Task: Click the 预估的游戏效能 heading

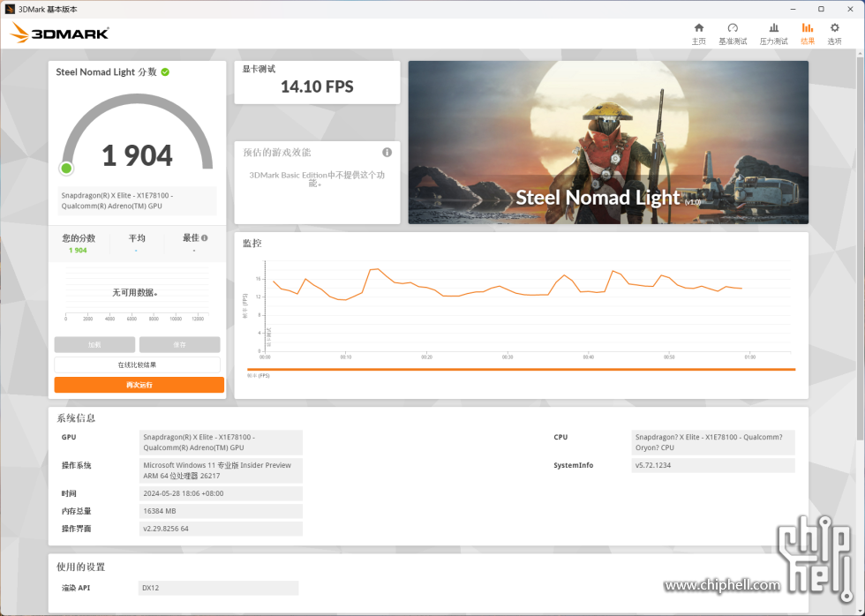Action: coord(277,152)
